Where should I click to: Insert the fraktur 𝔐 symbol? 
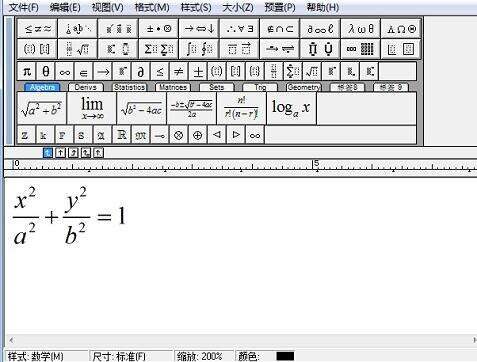click(141, 135)
